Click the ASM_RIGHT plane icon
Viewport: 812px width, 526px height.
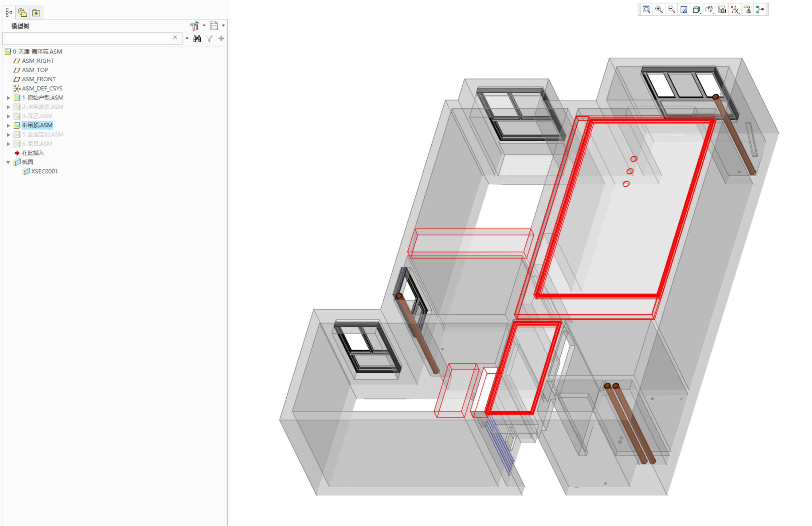pyautogui.click(x=17, y=61)
